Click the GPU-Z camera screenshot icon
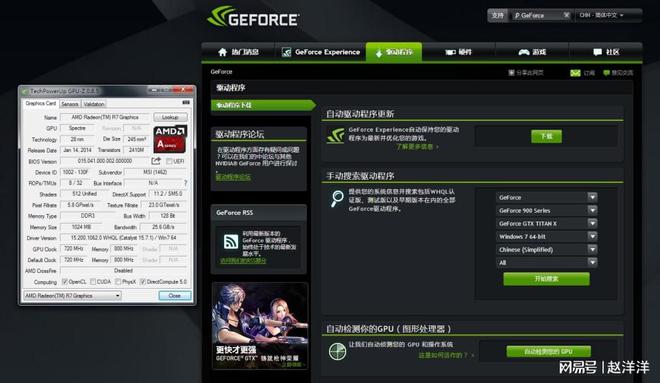The height and width of the screenshot is (383, 660). coord(186,103)
